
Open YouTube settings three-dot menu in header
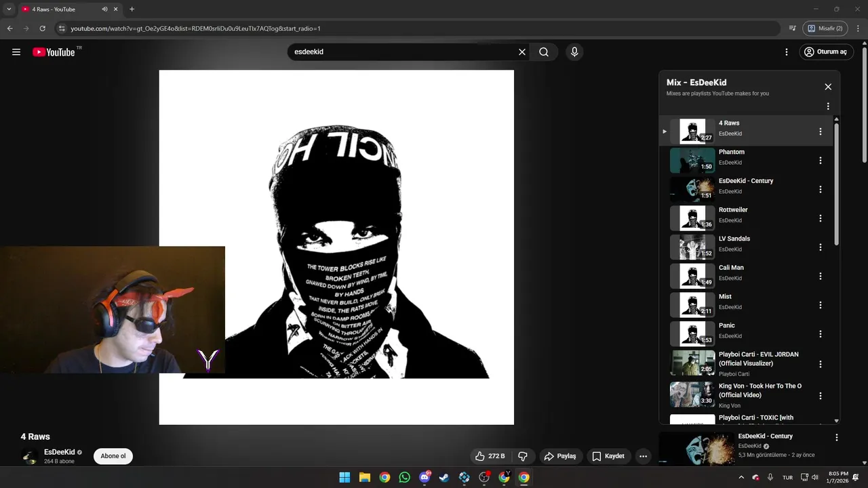[787, 52]
